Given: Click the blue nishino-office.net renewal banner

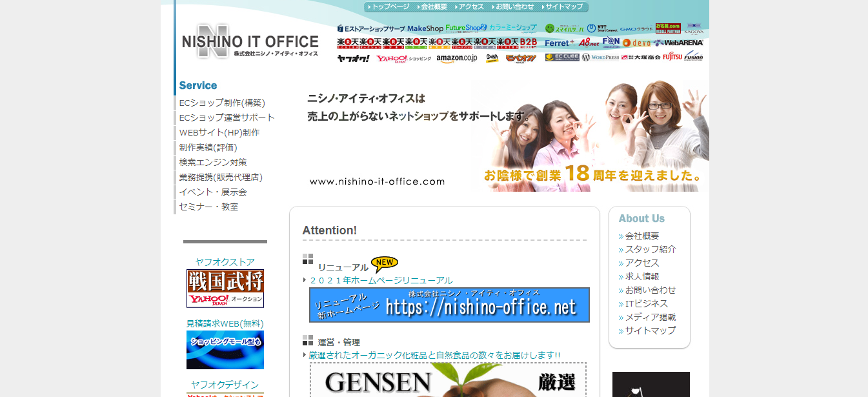Looking at the screenshot, I should 449,305.
